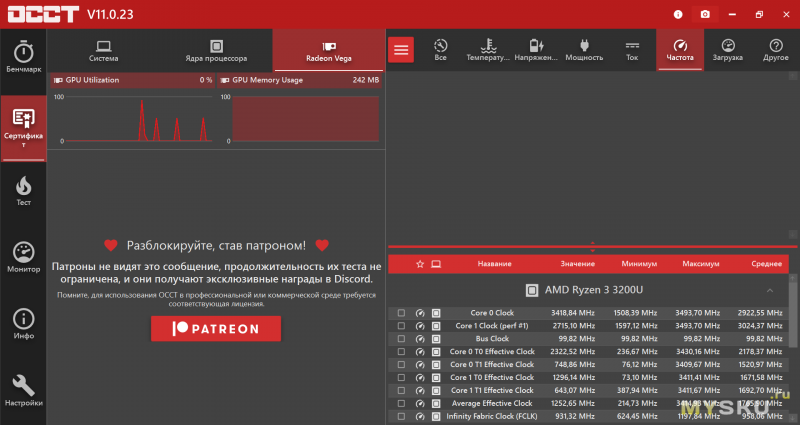
Task: Sort by the Значение column header
Action: [x=578, y=264]
